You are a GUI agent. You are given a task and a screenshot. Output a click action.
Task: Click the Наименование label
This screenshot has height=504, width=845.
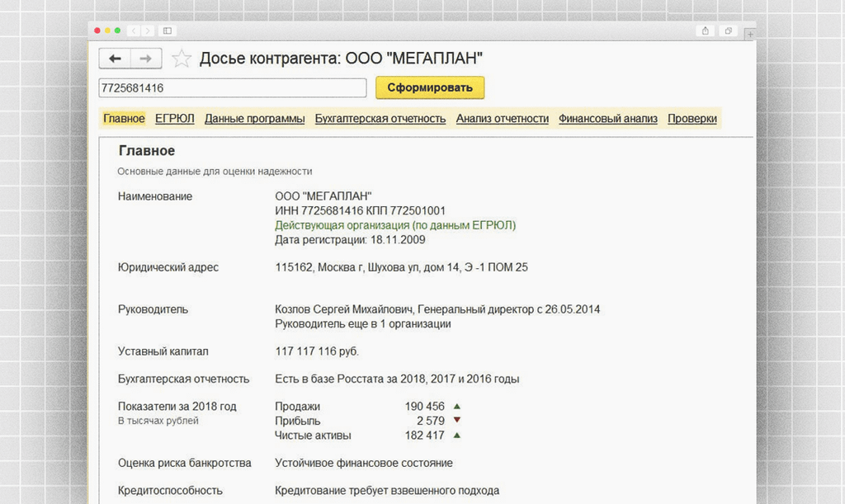(154, 196)
